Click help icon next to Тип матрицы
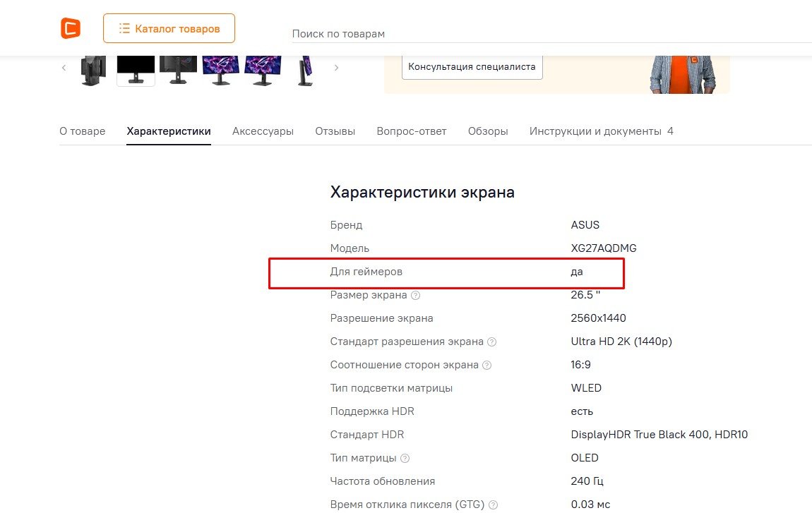Image resolution: width=812 pixels, height=513 pixels. 405,459
